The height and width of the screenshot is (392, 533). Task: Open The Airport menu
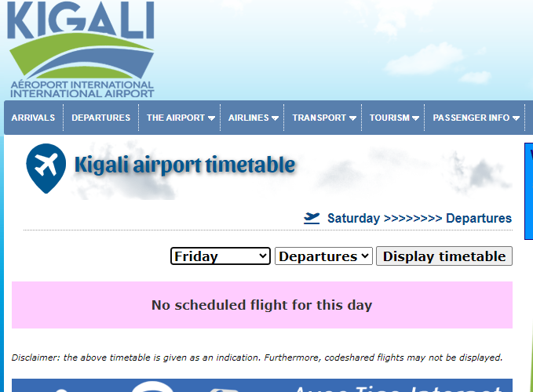click(x=176, y=118)
